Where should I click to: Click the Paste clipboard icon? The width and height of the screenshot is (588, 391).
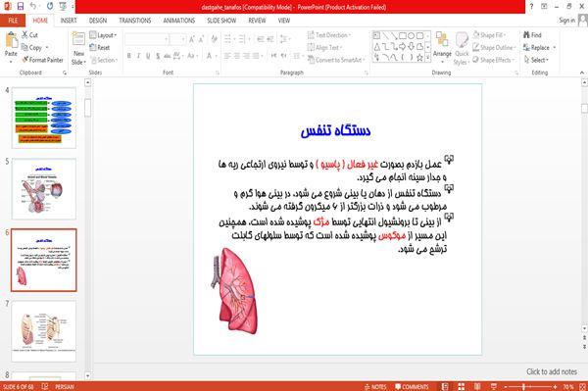click(x=11, y=40)
